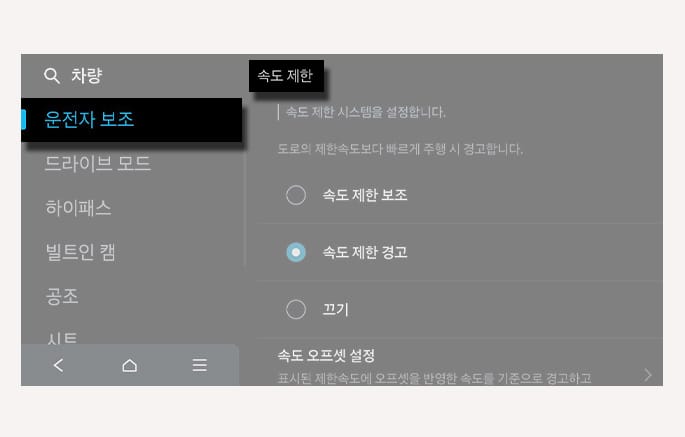The width and height of the screenshot is (685, 437).
Task: Select the 끄기 radio button
Action: point(296,309)
